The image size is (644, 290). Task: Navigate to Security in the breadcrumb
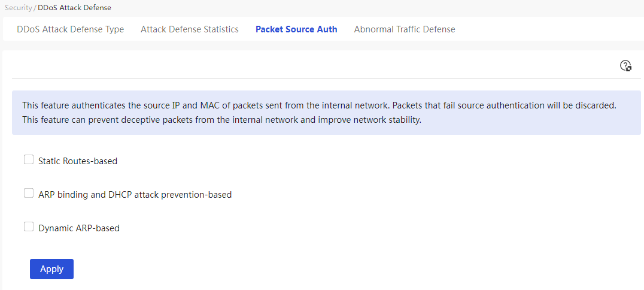click(18, 8)
